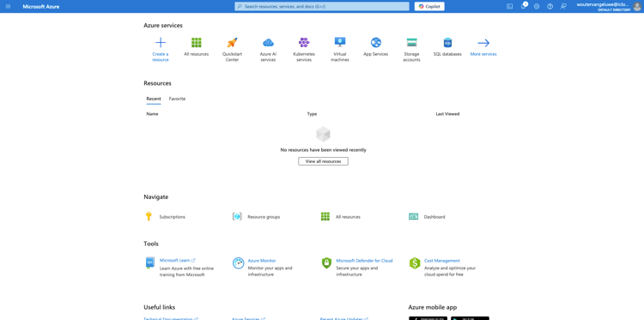Viewport: 644px width, 320px height.
Task: Click the Microsoft Azure home label
Action: [x=41, y=7]
